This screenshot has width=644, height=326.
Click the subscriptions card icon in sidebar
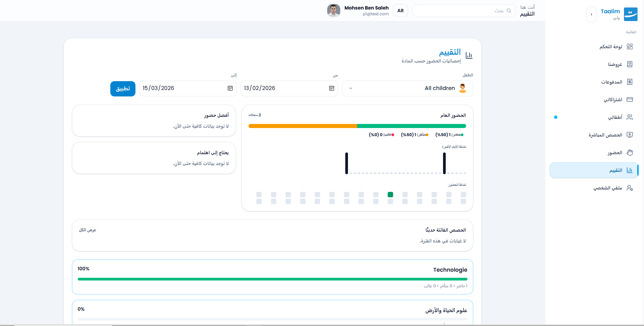(x=629, y=99)
